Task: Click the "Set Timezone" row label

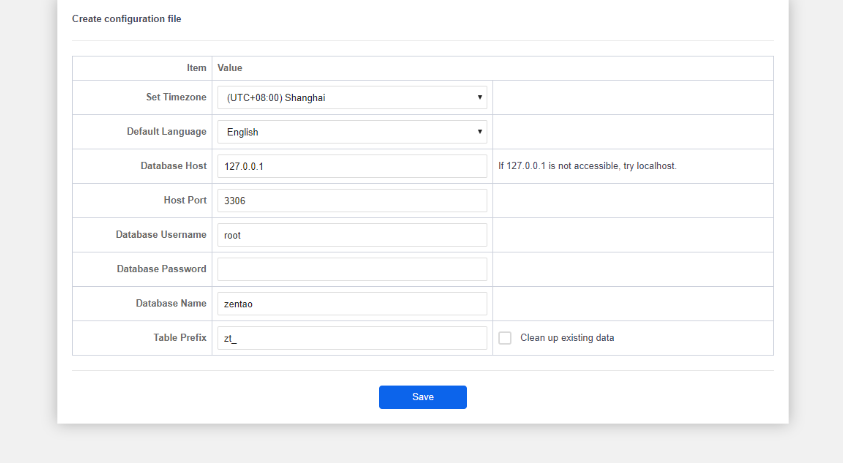Action: 176,98
